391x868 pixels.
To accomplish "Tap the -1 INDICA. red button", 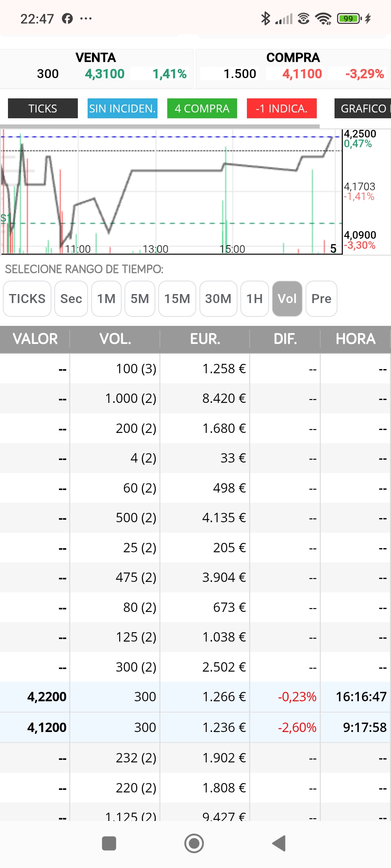I will 282,108.
